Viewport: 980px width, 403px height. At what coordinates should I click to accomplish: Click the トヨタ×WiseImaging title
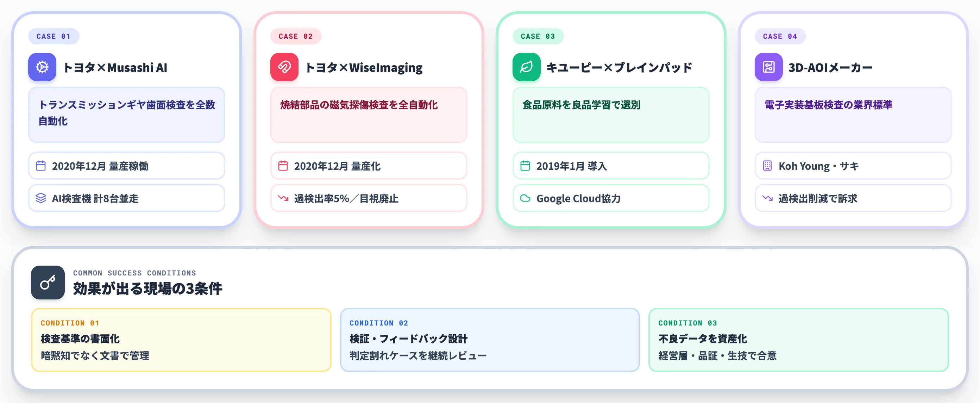(364, 67)
